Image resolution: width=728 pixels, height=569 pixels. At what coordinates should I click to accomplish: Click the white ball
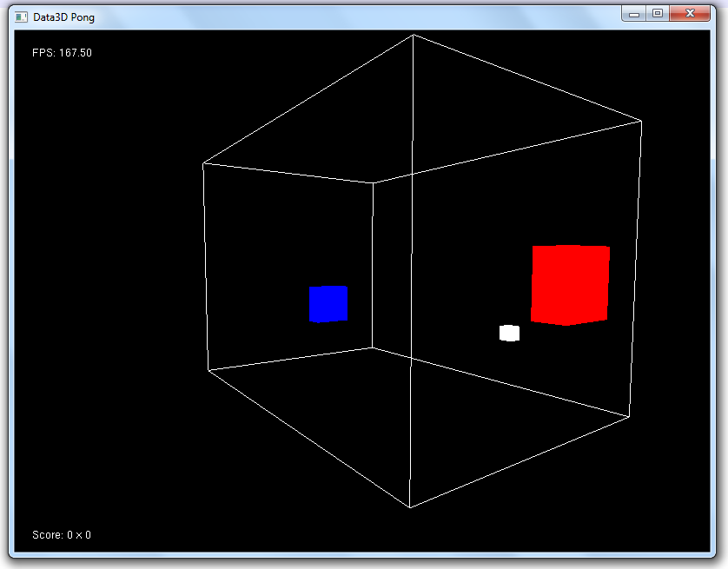coord(509,333)
